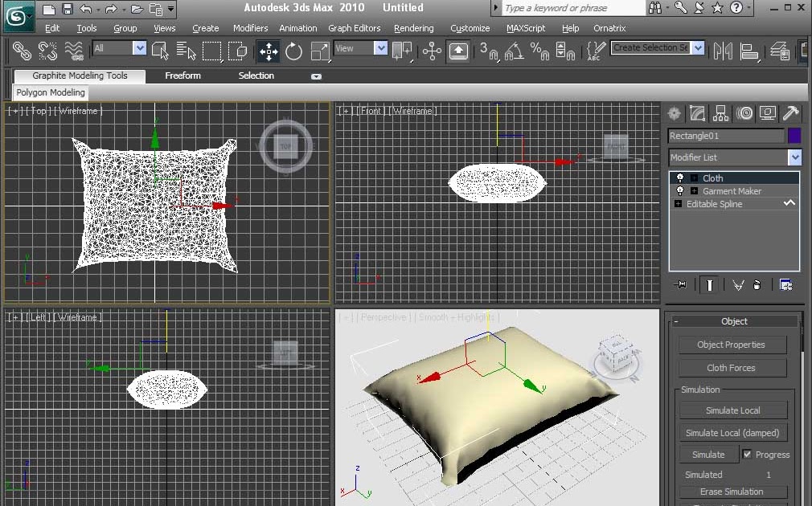Create a new scene with New icon
This screenshot has width=812, height=506.
tap(49, 9)
